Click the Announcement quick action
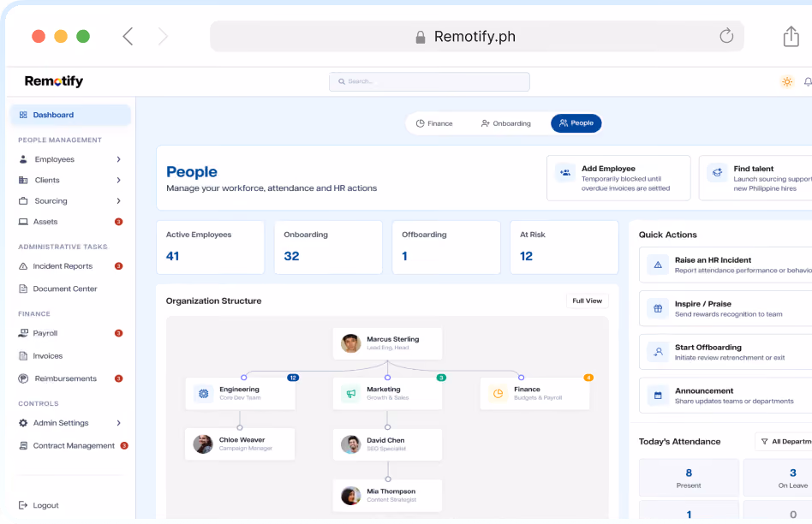This screenshot has width=812, height=524. [725, 396]
